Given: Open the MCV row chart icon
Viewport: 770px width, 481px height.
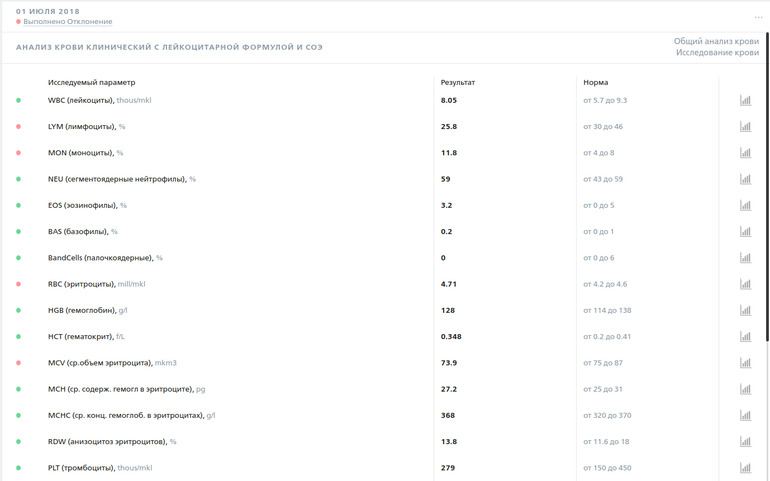Looking at the screenshot, I should click(745, 362).
